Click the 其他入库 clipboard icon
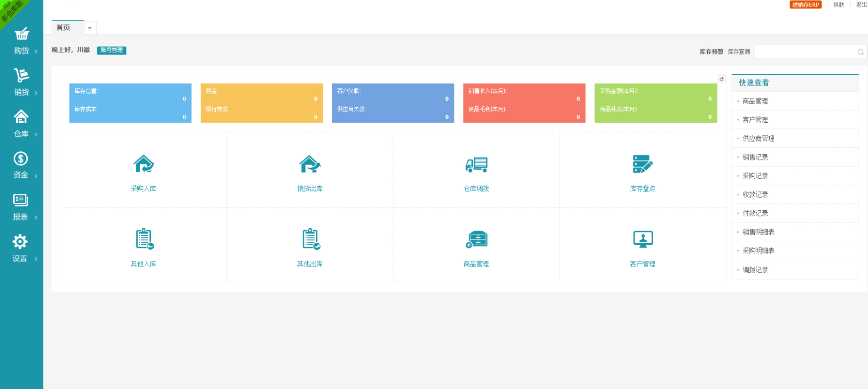The height and width of the screenshot is (389, 868). click(144, 239)
